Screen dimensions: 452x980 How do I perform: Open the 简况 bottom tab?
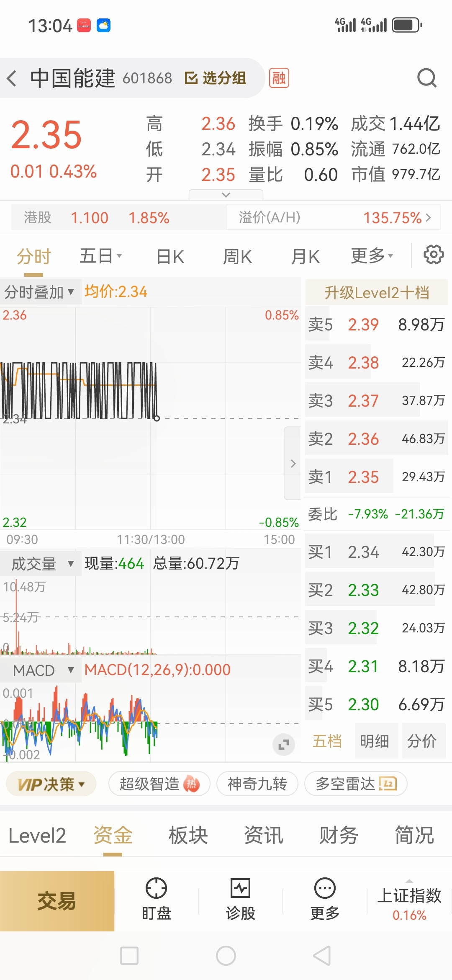tap(414, 836)
